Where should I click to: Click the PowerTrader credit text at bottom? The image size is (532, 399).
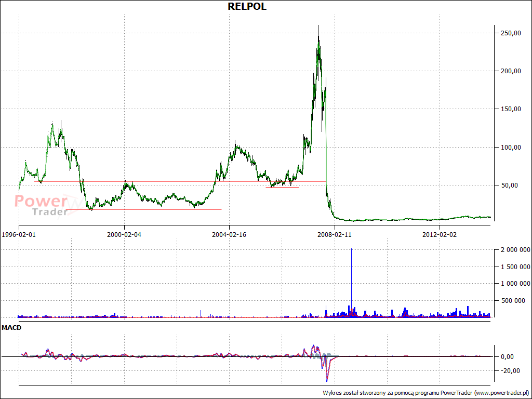tap(426, 393)
